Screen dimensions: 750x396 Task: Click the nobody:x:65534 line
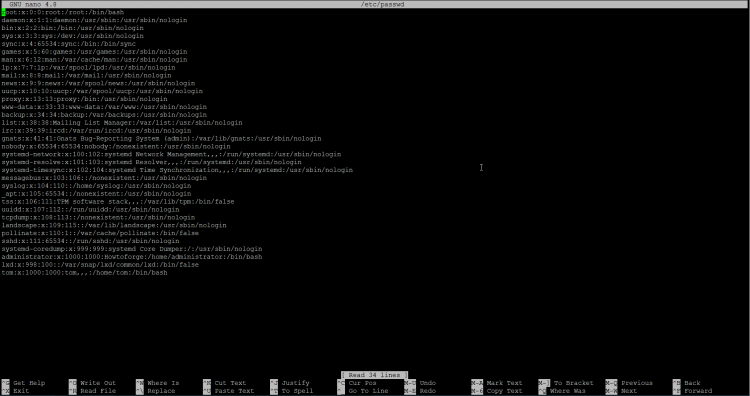tap(116, 146)
